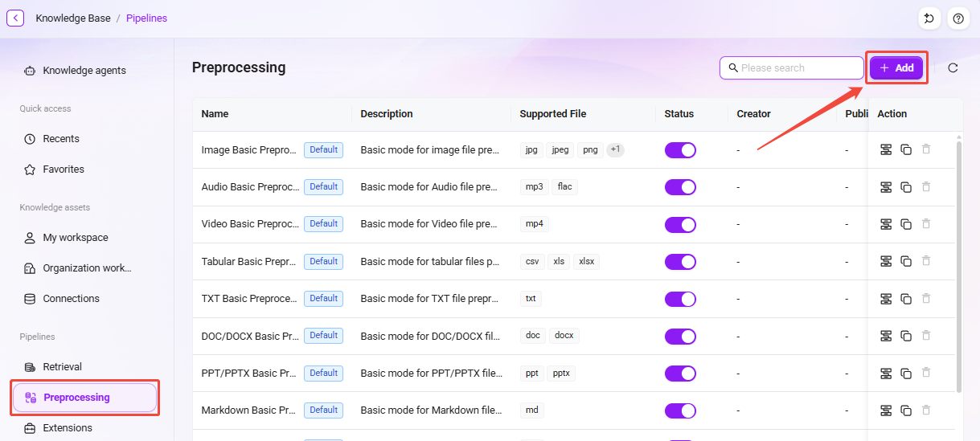The image size is (980, 441).
Task: Open configure icon for TXT Basic row
Action: tap(886, 299)
